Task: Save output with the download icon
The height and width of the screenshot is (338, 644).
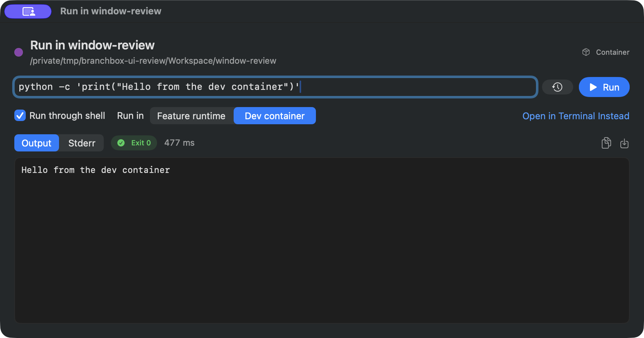Action: pyautogui.click(x=624, y=143)
